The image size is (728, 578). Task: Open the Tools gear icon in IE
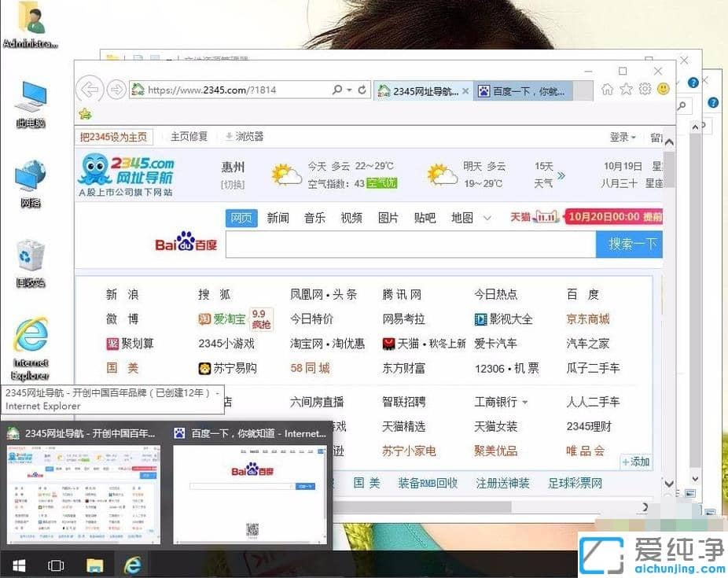coord(645,90)
